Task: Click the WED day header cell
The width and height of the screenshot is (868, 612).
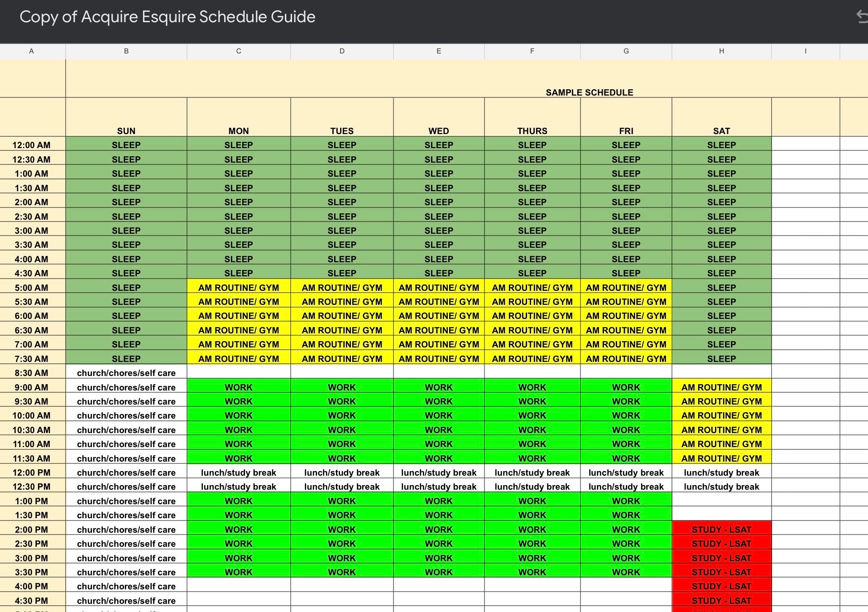Action: pyautogui.click(x=439, y=117)
